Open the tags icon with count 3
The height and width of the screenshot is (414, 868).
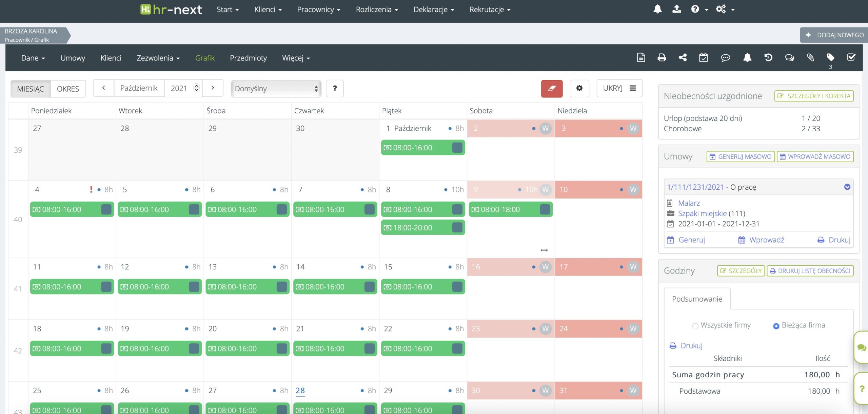click(830, 58)
